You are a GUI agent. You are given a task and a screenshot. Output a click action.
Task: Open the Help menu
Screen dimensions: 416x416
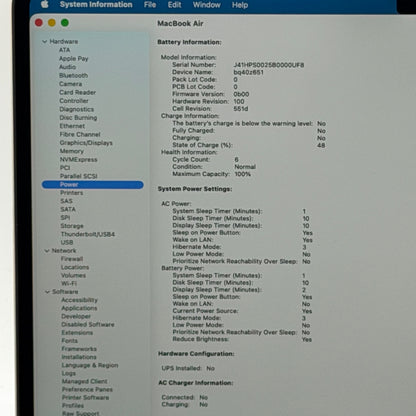(x=240, y=5)
